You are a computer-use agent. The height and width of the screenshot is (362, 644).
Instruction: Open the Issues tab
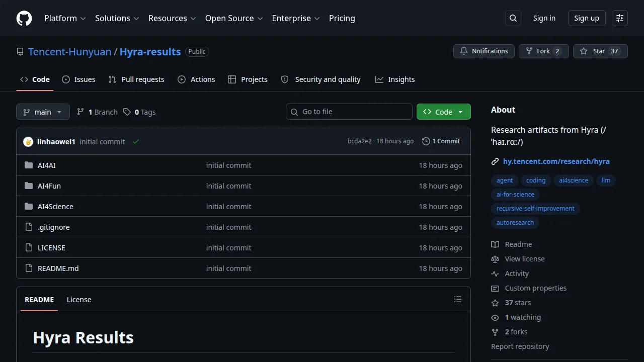click(78, 79)
